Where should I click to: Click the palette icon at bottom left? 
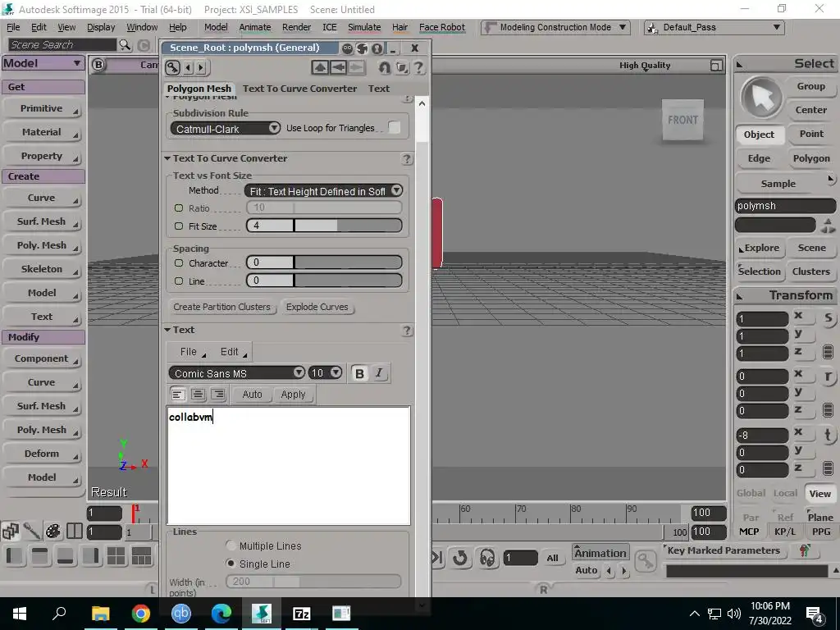coord(53,531)
